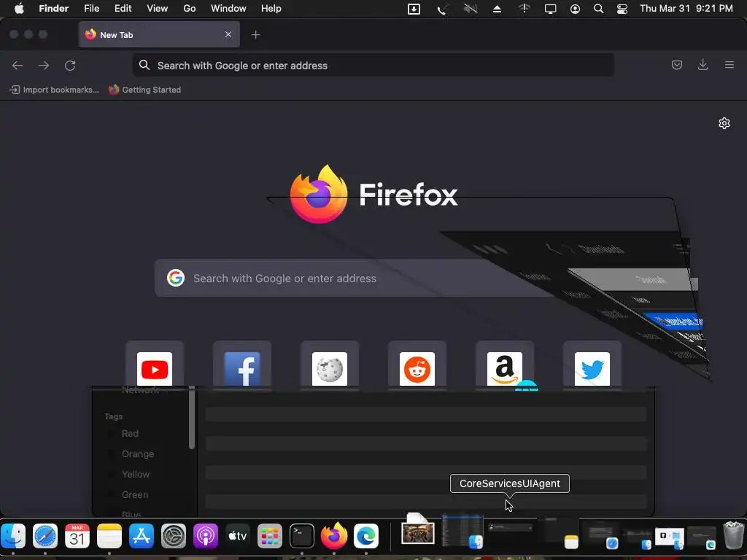Viewport: 747px width, 560px height.
Task: Open the Finder menu in menu bar
Action: (54, 9)
